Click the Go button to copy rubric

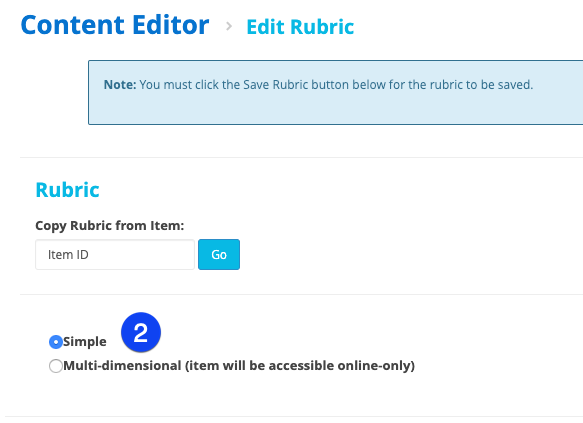coord(219,255)
